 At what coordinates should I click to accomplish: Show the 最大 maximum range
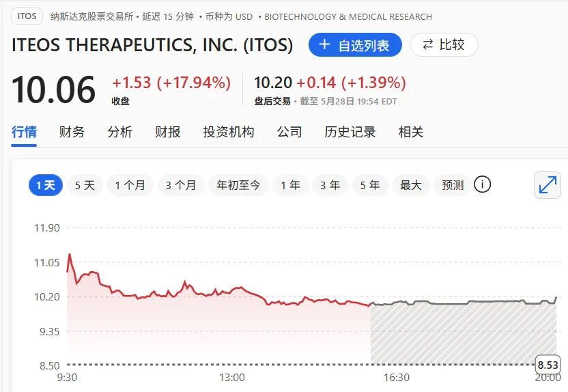[x=411, y=185]
